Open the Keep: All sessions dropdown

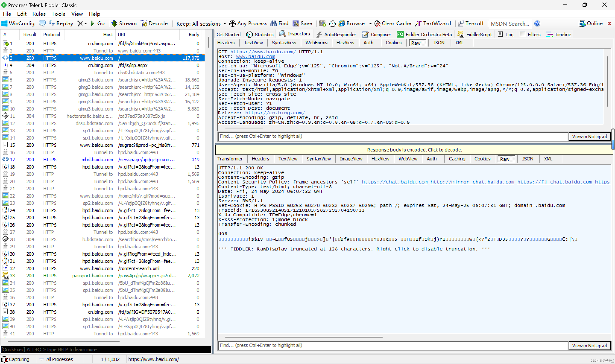(201, 23)
